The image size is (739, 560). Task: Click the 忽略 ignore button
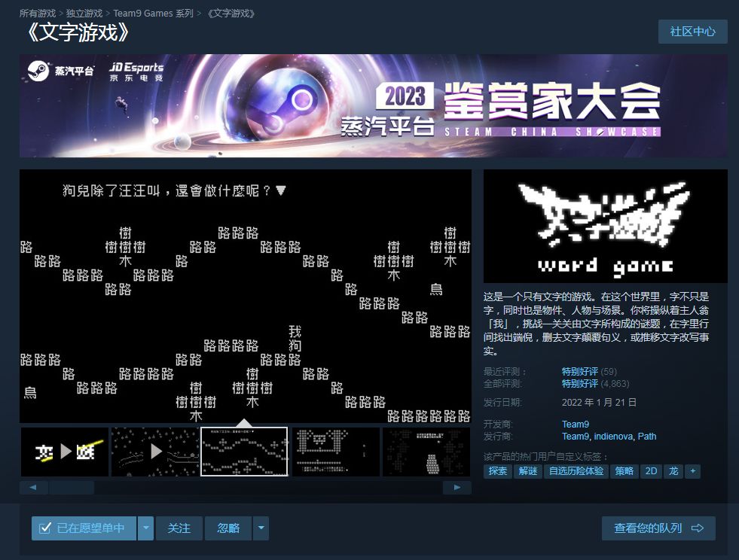[228, 528]
